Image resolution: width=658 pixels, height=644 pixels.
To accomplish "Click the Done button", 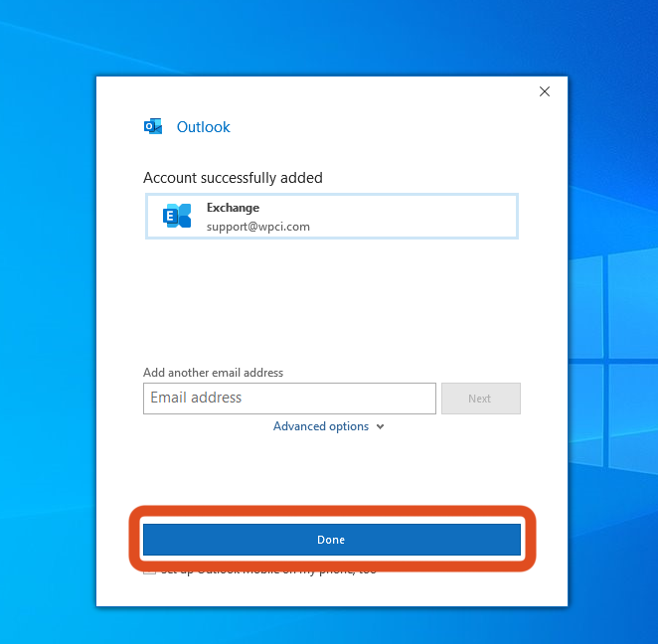I will (x=331, y=540).
